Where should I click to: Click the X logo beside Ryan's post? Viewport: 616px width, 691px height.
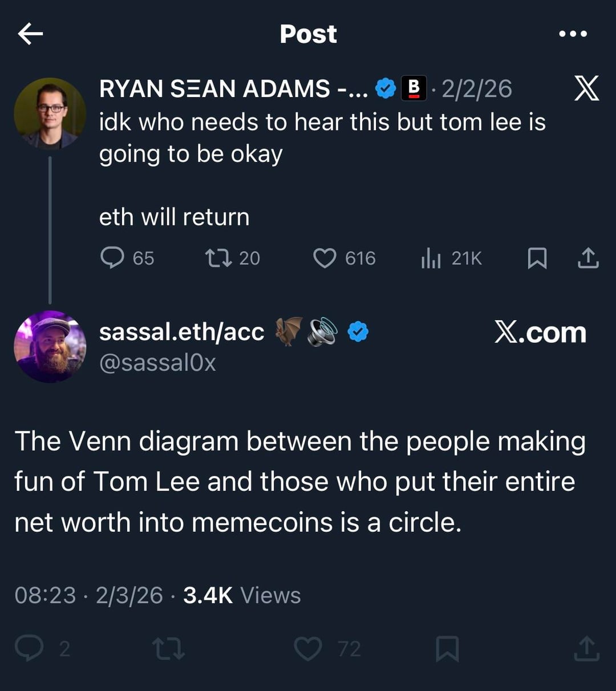586,89
